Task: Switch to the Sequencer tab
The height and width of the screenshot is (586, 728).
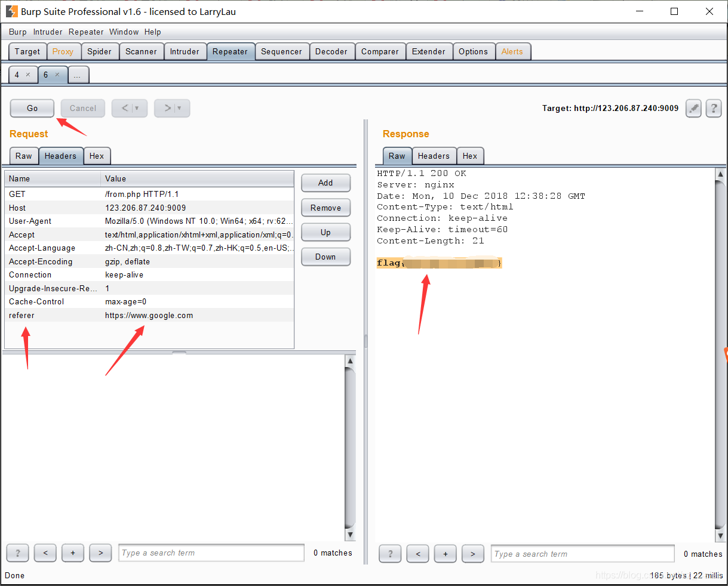Action: [x=281, y=52]
